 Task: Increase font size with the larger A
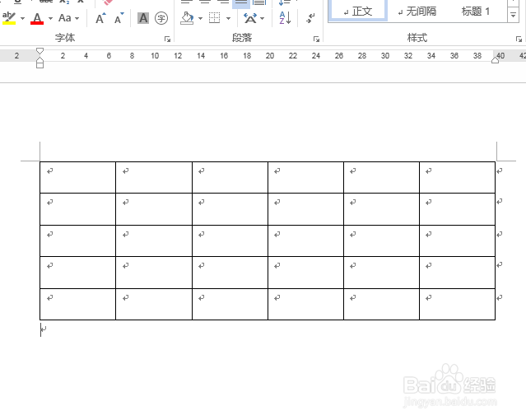(100, 18)
